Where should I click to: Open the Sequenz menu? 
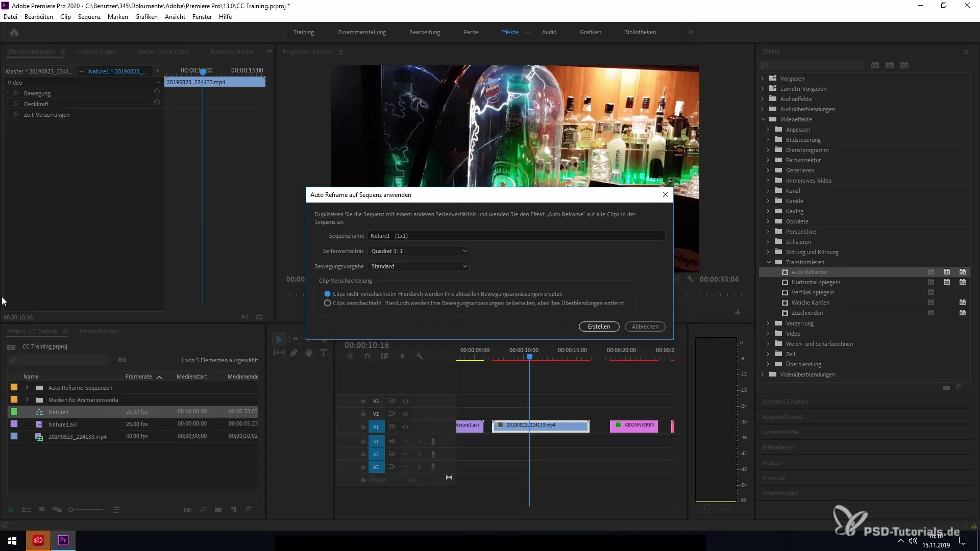(89, 17)
